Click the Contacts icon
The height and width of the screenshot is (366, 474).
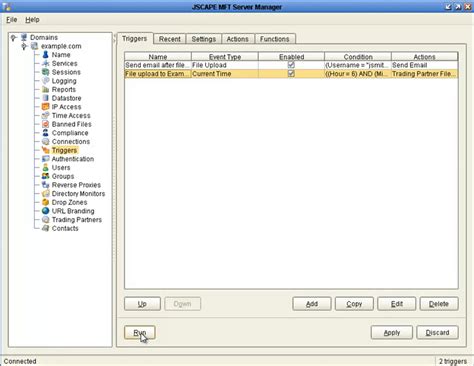(46, 228)
